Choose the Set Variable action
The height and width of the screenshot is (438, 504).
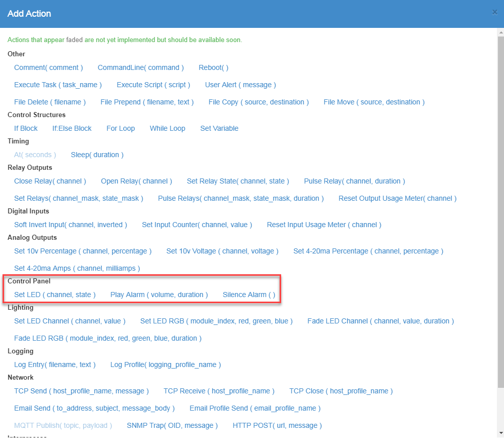[219, 128]
